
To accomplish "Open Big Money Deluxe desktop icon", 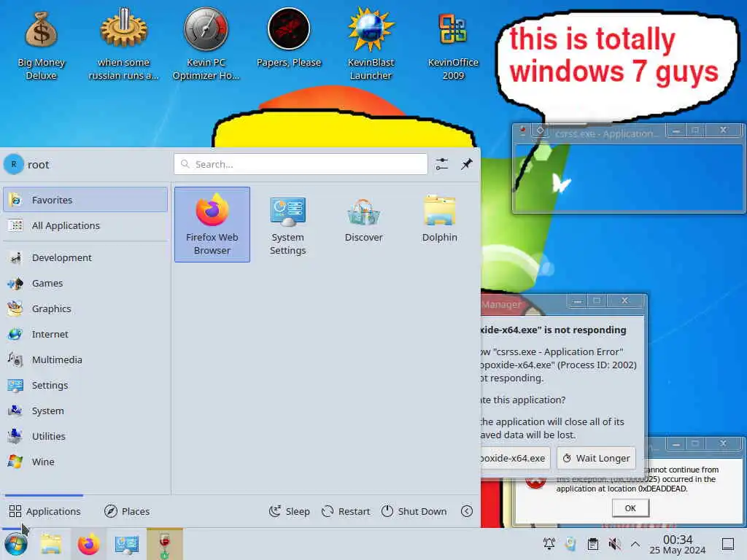I will (x=41, y=45).
